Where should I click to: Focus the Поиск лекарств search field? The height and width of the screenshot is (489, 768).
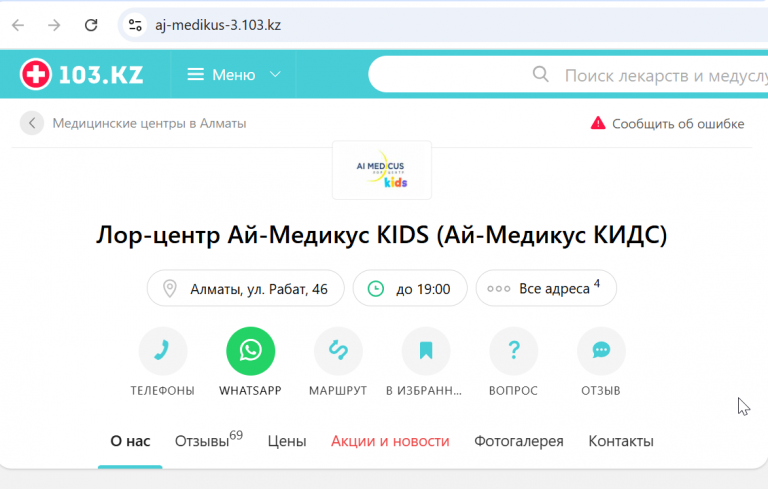click(x=568, y=74)
